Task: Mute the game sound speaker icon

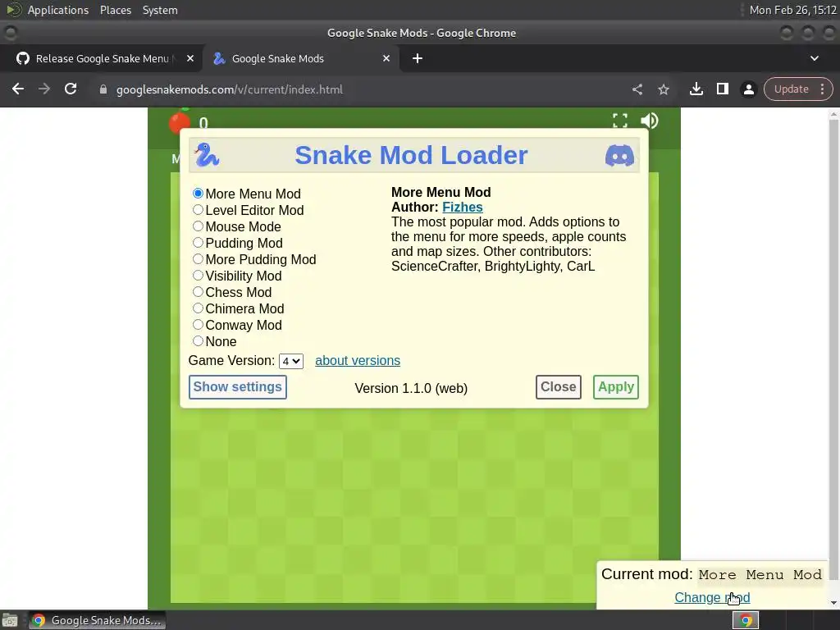Action: point(650,121)
